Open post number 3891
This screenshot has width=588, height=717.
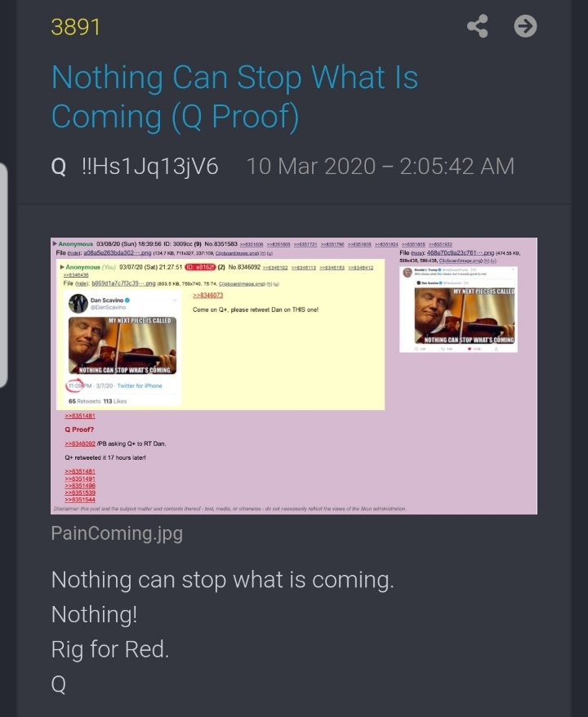pos(75,27)
